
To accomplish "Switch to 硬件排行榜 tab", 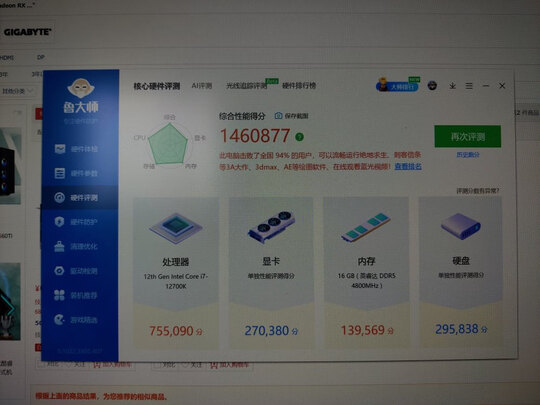I will click(x=299, y=85).
